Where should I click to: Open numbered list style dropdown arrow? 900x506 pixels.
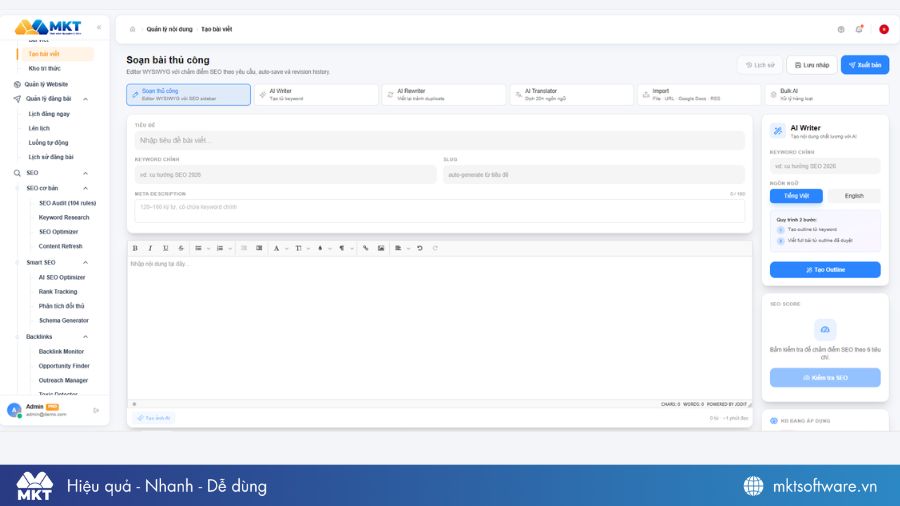coord(230,248)
